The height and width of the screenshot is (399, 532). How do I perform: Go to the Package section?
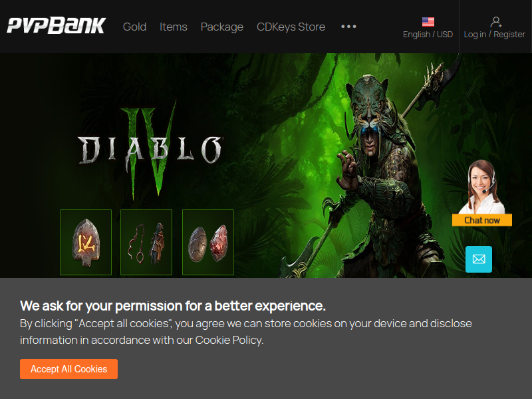coord(222,27)
